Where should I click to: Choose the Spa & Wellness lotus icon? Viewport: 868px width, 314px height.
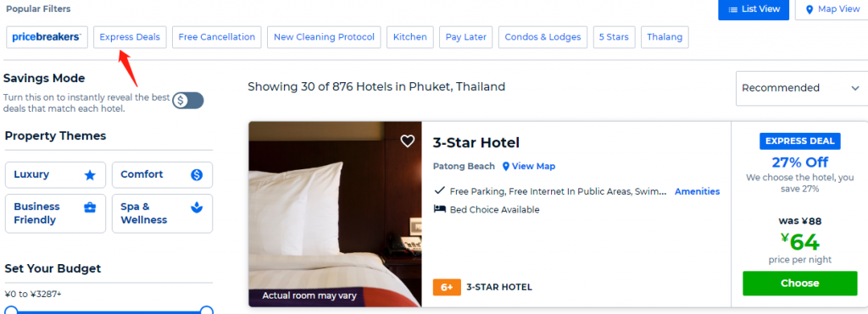coord(197,208)
